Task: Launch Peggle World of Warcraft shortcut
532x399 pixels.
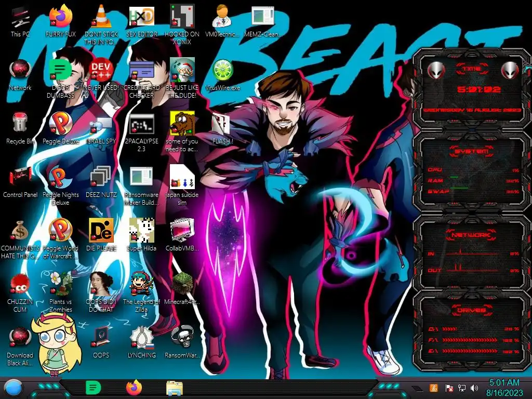Action: [61, 239]
